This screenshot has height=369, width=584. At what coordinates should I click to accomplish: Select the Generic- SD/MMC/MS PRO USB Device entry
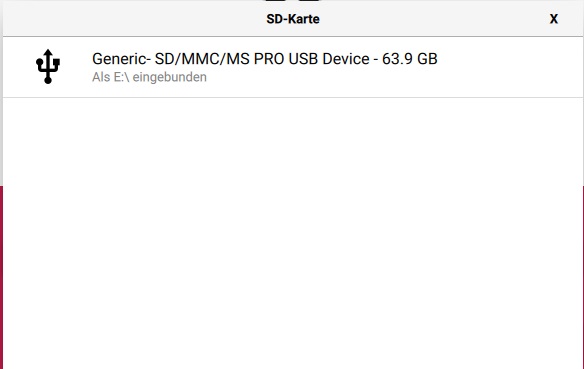pos(293,67)
